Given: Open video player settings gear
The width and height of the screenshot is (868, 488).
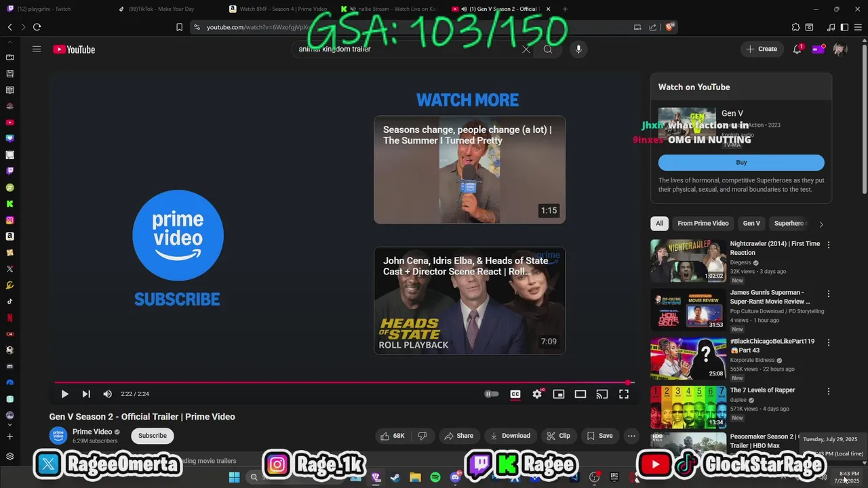Looking at the screenshot, I should tap(537, 394).
